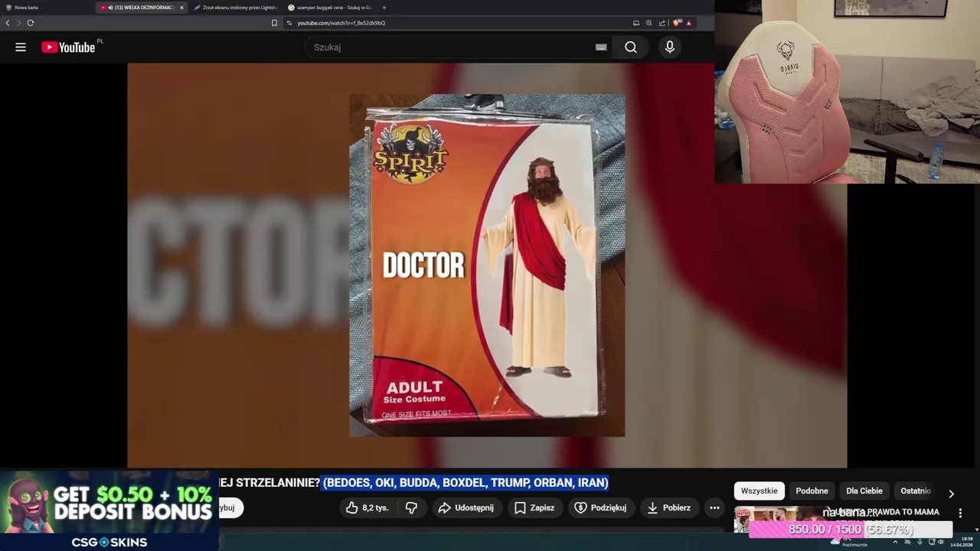Click the taskbar volume speaker icon

pyautogui.click(x=941, y=542)
